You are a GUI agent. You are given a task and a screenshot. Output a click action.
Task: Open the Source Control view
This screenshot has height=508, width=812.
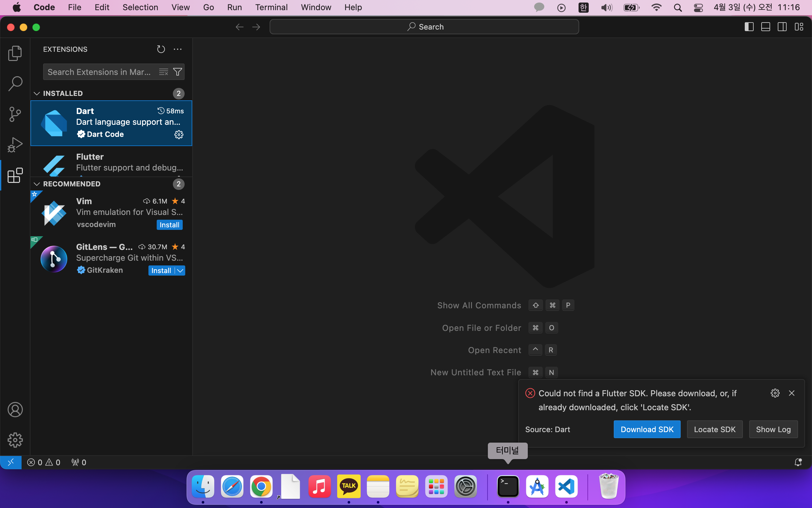tap(15, 114)
